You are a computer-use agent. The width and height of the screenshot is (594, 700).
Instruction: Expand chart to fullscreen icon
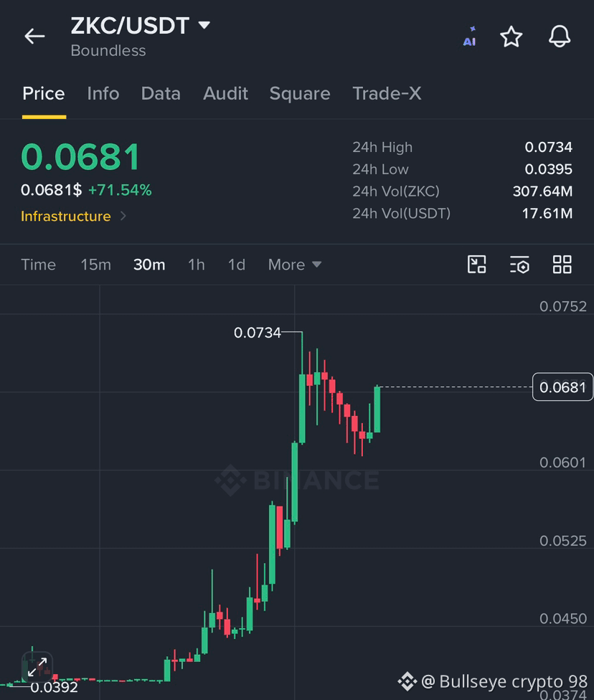tap(37, 666)
